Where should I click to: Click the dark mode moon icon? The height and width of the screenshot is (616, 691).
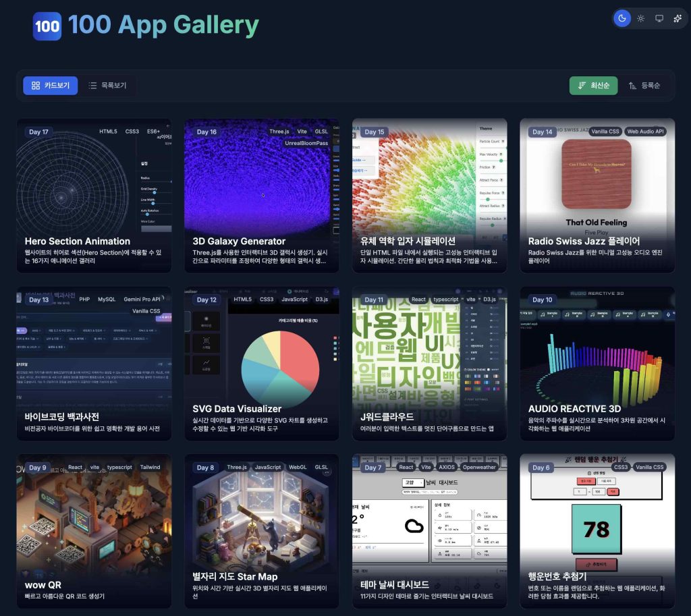click(622, 18)
